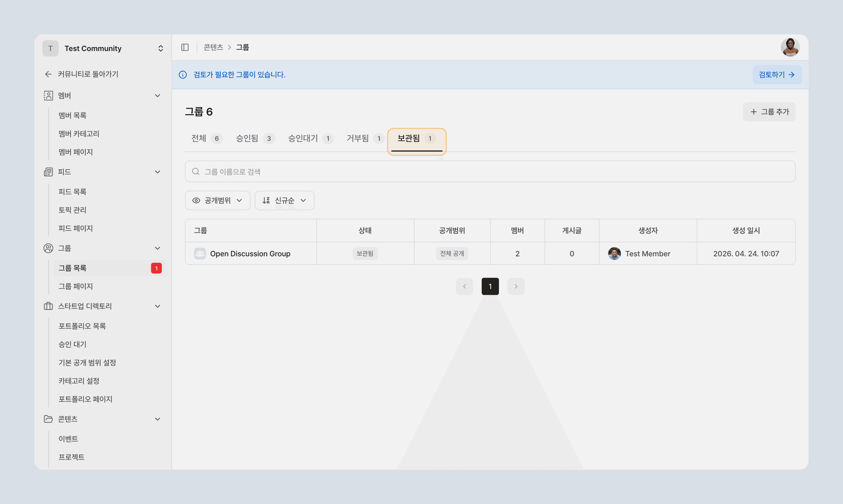Click the 콘텐츠 folder icon
The image size is (843, 504).
coord(48,419)
